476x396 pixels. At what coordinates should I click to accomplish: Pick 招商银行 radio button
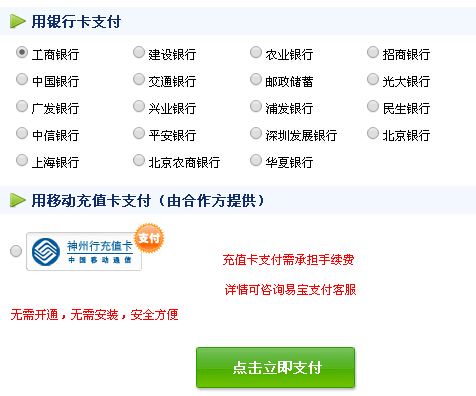point(373,53)
